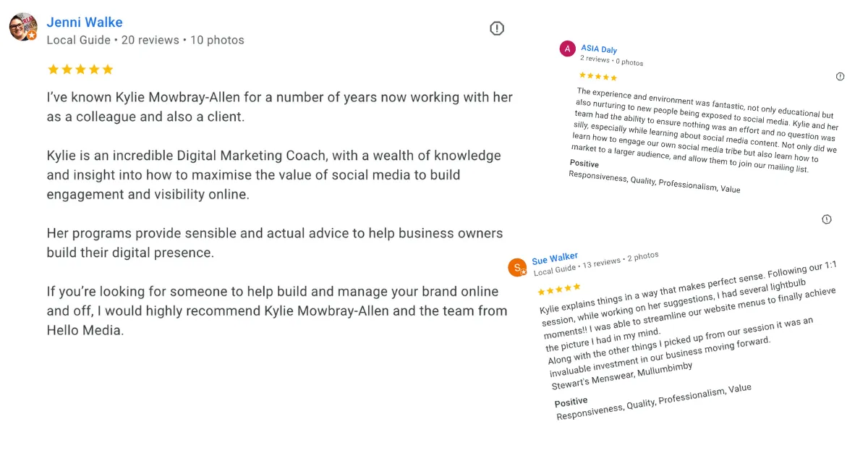Click "2 reviews • 0 photos" under ASIA Daly
The image size is (868, 456).
611,61
